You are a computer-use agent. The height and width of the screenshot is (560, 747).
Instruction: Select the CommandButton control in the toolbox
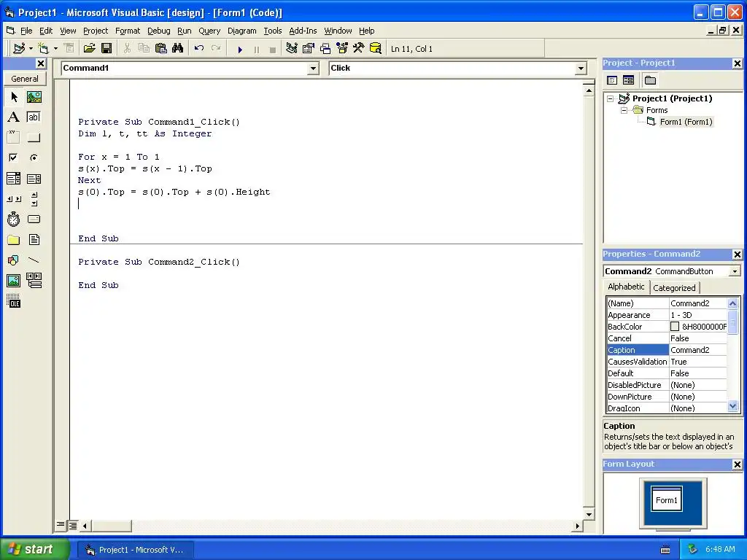pyautogui.click(x=34, y=138)
